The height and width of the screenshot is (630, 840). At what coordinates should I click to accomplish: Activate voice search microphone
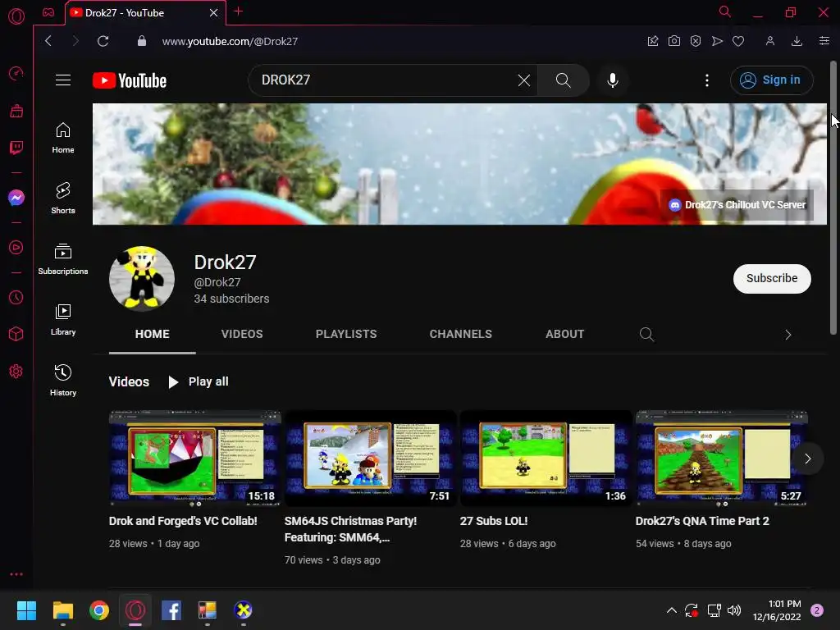pyautogui.click(x=612, y=80)
